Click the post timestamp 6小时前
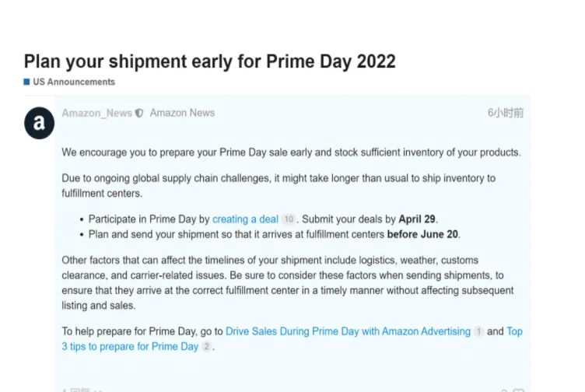The image size is (585, 392). click(506, 113)
